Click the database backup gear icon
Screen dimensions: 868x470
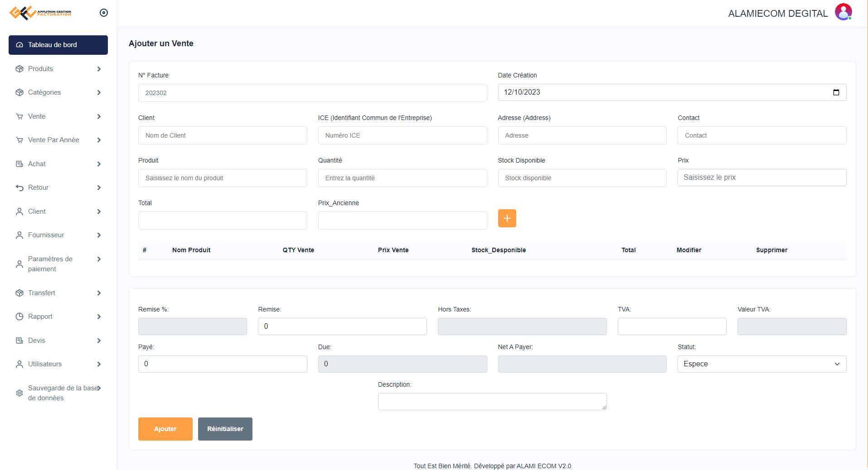[x=19, y=393]
